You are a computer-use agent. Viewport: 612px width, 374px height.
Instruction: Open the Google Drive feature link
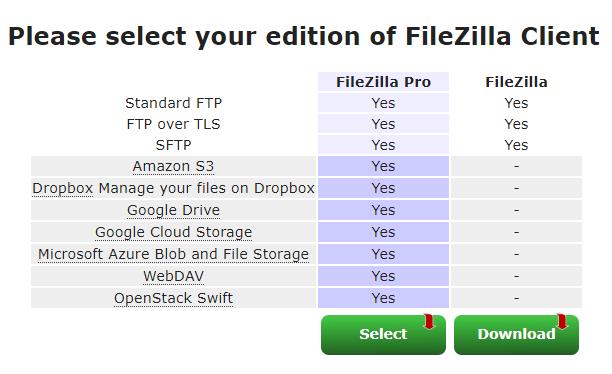point(173,210)
